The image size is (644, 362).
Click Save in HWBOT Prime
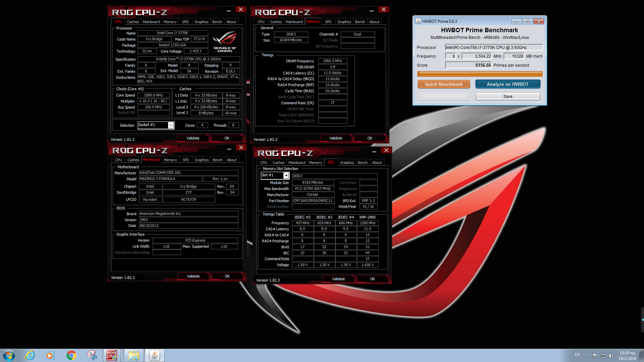click(x=508, y=96)
